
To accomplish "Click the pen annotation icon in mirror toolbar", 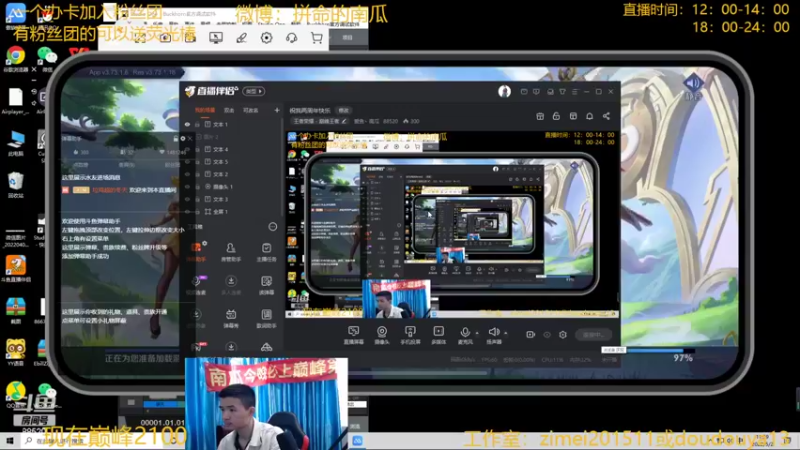I will pyautogui.click(x=241, y=38).
